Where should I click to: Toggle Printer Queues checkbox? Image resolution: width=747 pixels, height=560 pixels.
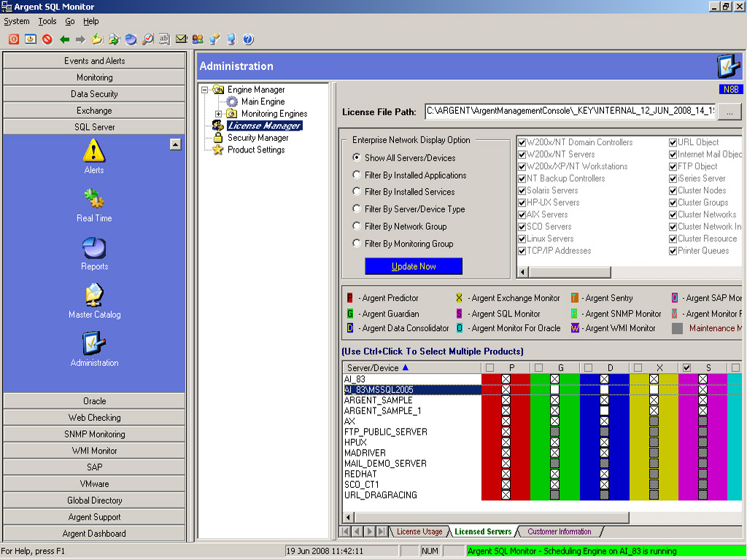point(673,251)
